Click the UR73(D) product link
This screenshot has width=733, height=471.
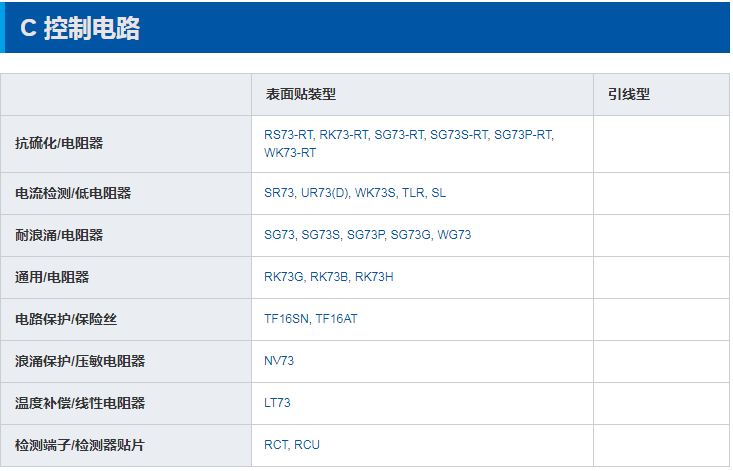tap(325, 193)
